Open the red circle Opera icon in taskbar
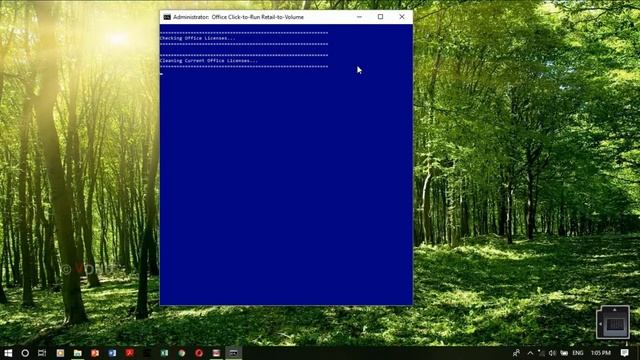The width and height of the screenshot is (640, 360). [x=199, y=353]
